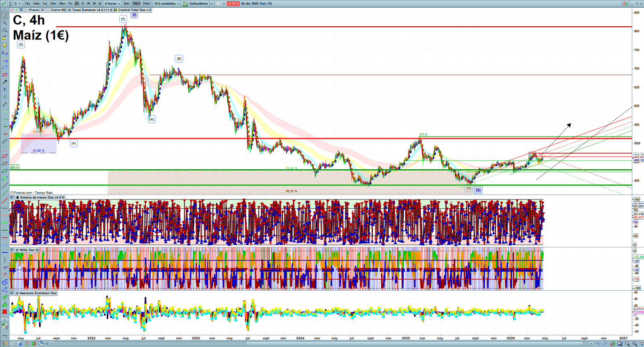Select the red ellipse drawing tool
Image resolution: width=644 pixels, height=347 pixels.
(x=4, y=156)
